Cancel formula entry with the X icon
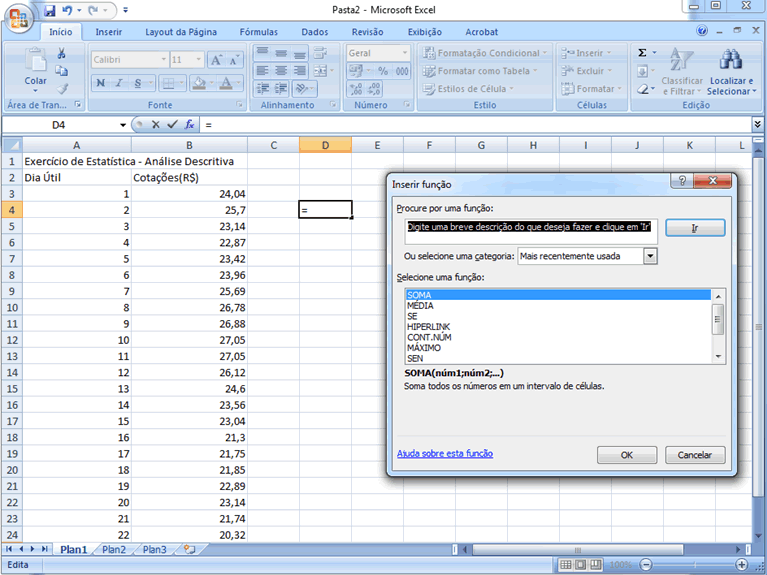Viewport: 767px width, 575px height. click(x=155, y=125)
